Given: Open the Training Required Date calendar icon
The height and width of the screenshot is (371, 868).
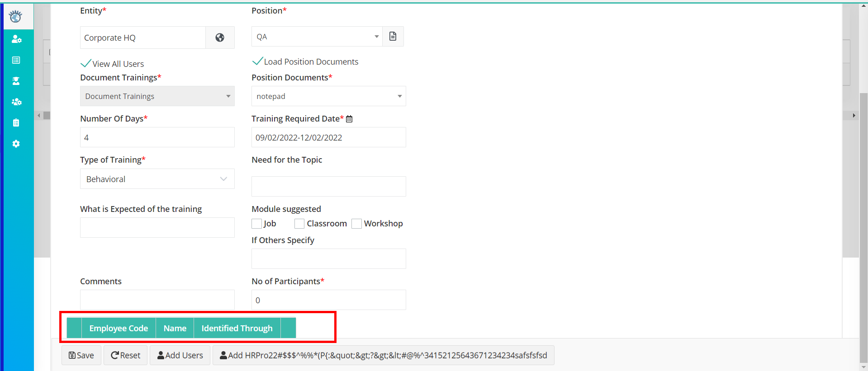Looking at the screenshot, I should [349, 119].
